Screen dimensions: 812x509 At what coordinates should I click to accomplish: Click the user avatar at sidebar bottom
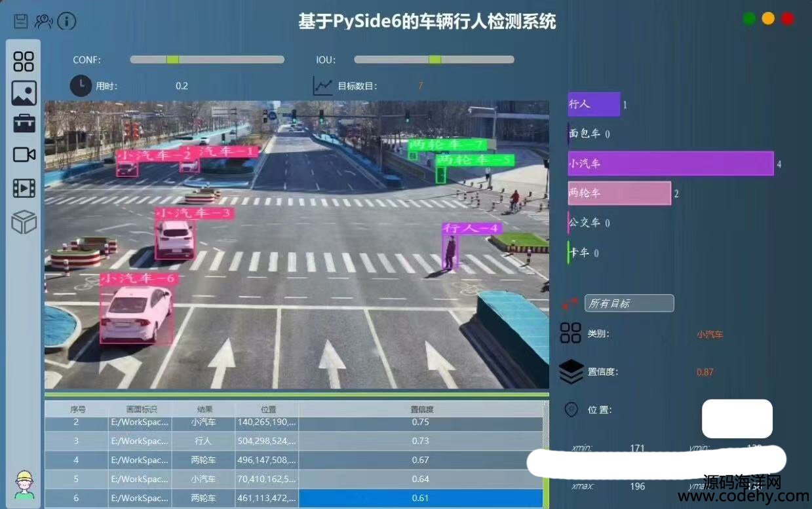coord(24,485)
